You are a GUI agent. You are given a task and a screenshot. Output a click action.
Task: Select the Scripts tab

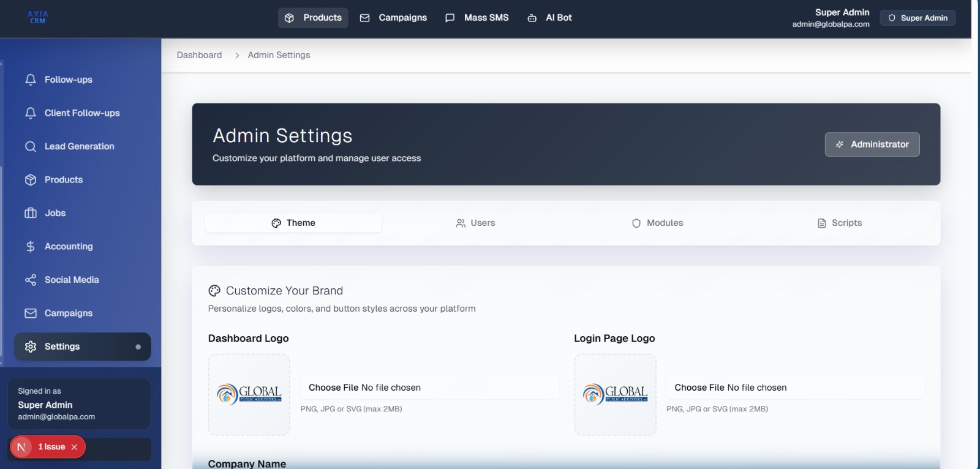[839, 223]
